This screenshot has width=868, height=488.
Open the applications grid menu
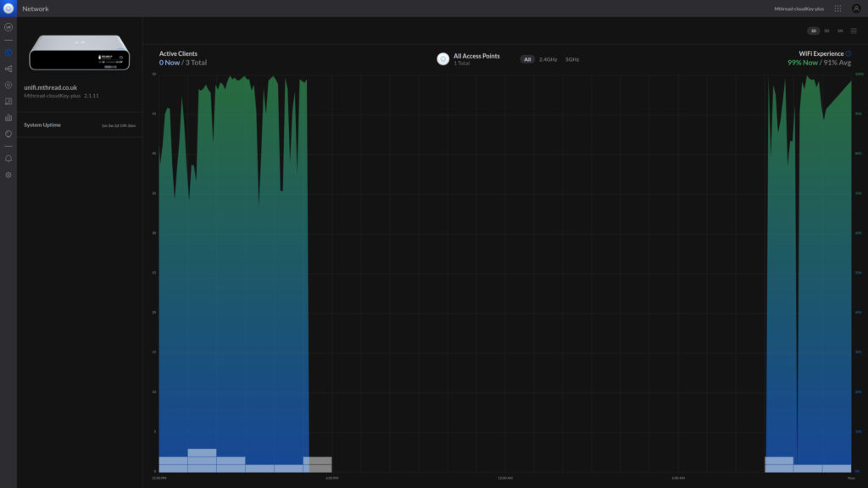point(837,8)
